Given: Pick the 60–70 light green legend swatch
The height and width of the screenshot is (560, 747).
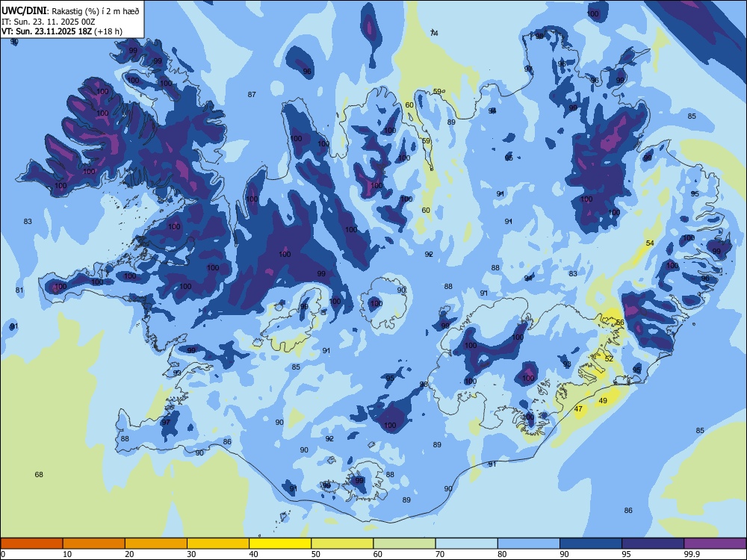Looking at the screenshot, I should 404,544.
